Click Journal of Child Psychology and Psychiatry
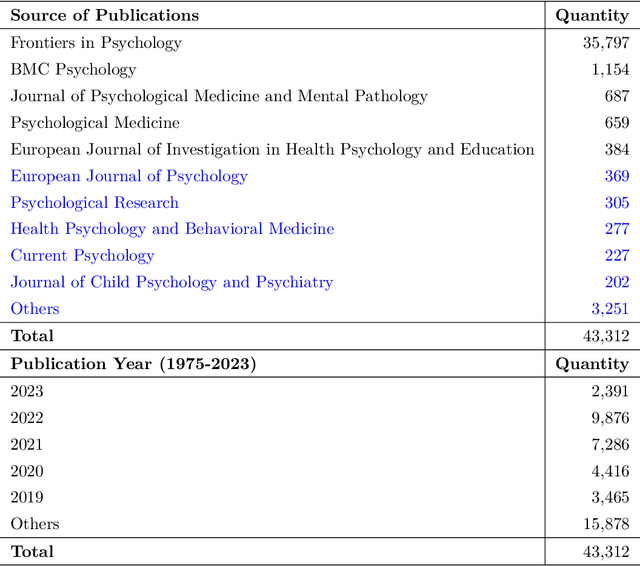 (171, 282)
